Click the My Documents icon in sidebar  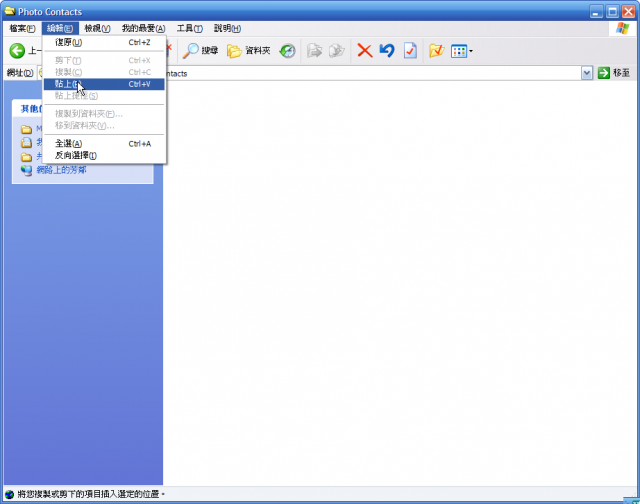(x=27, y=142)
